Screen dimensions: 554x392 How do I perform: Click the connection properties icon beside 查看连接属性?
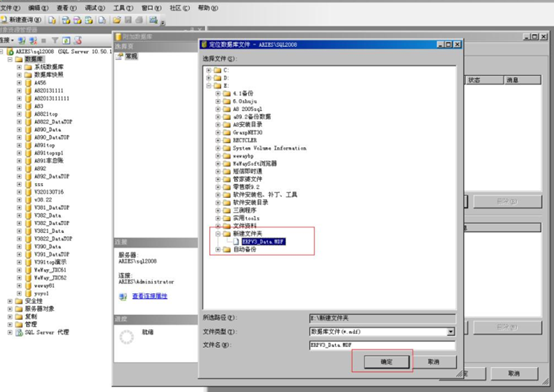point(123,296)
